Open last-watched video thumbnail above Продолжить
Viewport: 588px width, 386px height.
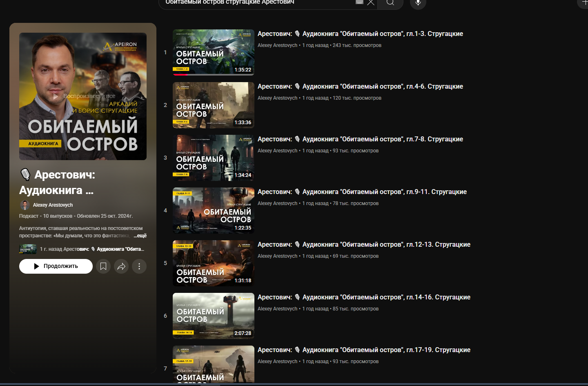tap(28, 249)
